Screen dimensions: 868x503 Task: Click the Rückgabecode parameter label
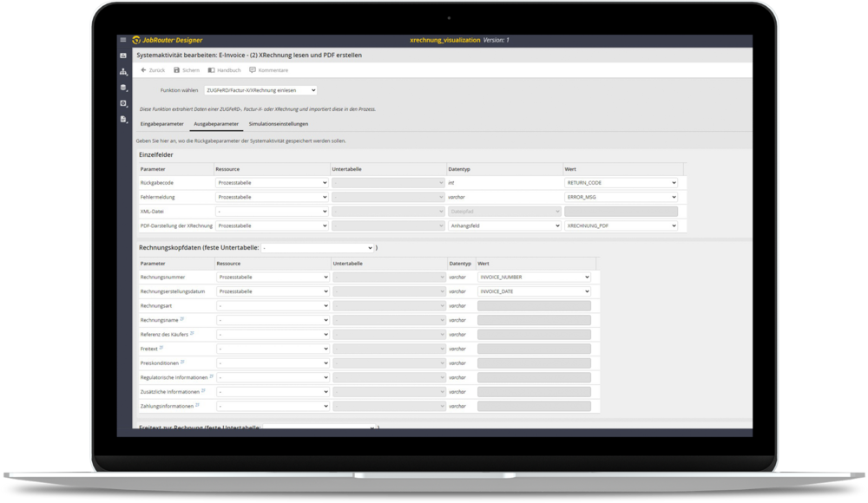(157, 183)
